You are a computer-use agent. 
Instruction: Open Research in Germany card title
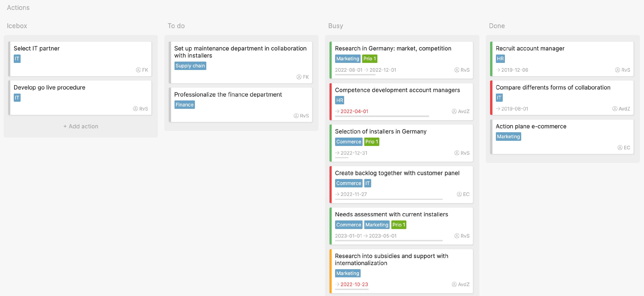393,49
